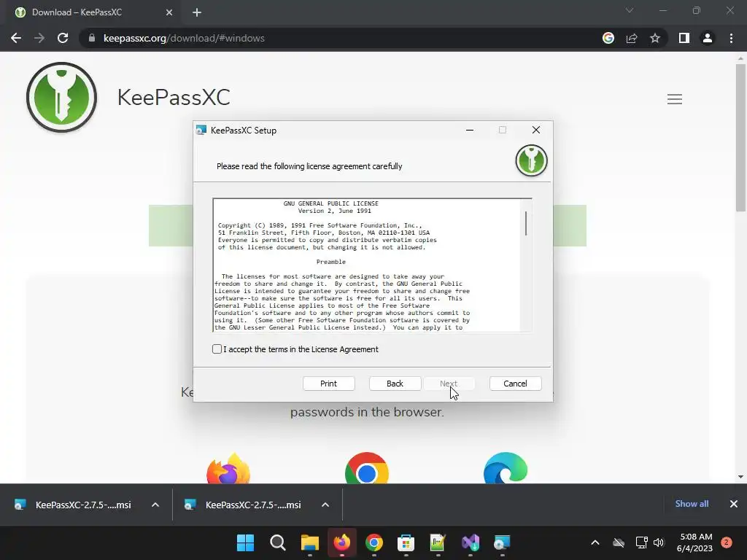View site info via the lock icon

[x=91, y=38]
